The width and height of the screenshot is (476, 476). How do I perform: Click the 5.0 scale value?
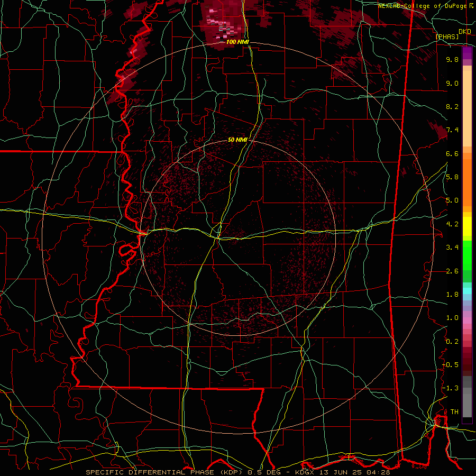[x=452, y=200]
